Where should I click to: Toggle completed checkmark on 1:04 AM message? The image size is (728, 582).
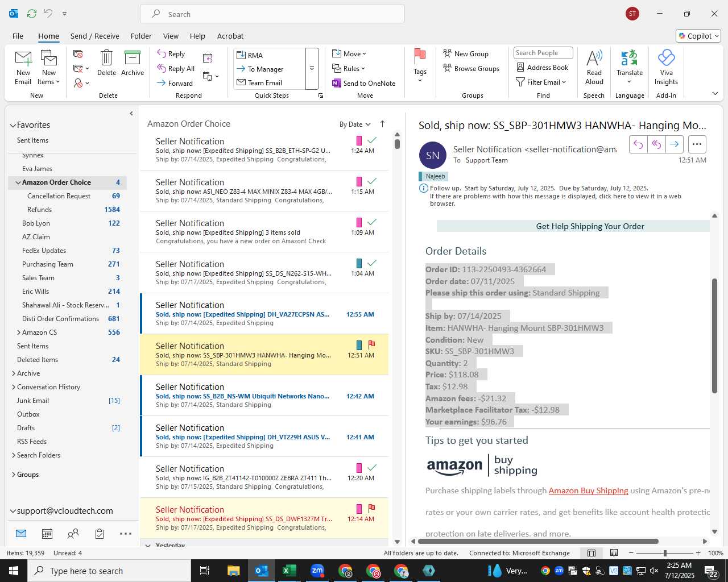372,263
